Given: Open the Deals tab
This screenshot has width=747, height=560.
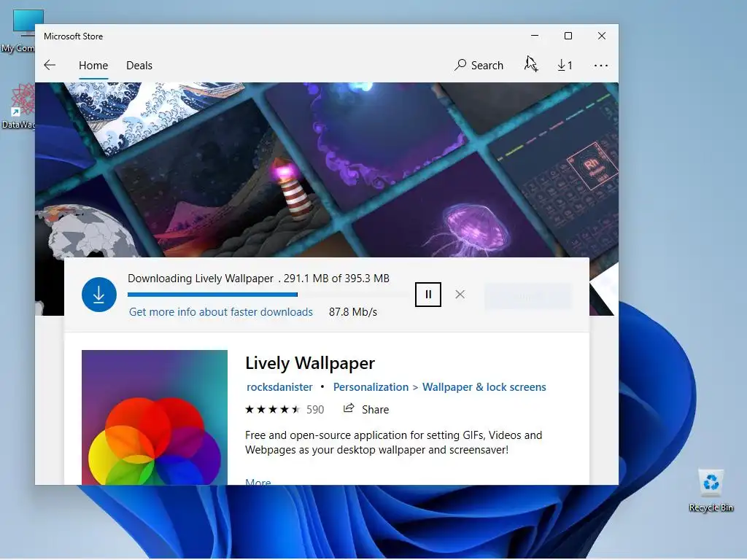Looking at the screenshot, I should click(x=139, y=65).
